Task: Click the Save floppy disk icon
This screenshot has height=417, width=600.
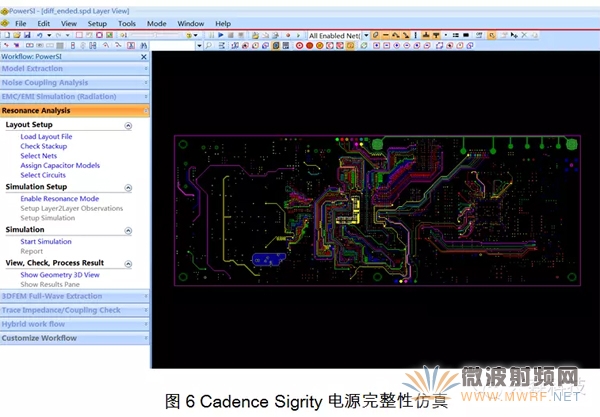Action: point(27,35)
